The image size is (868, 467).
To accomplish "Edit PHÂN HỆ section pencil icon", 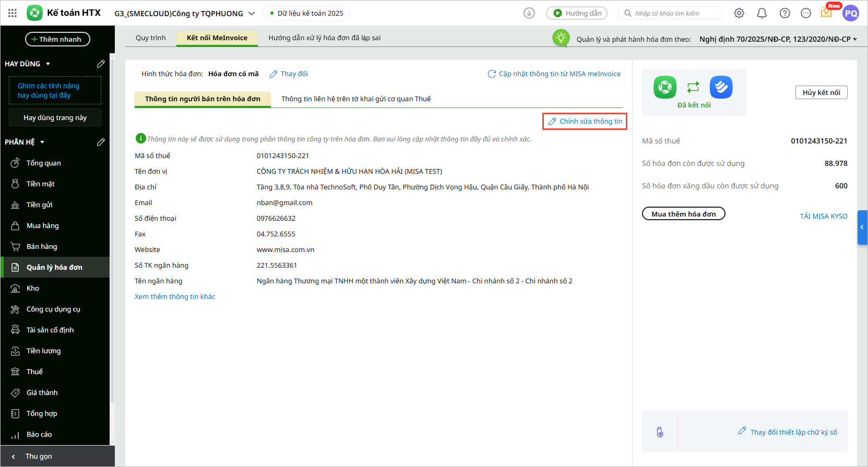I will pyautogui.click(x=101, y=142).
